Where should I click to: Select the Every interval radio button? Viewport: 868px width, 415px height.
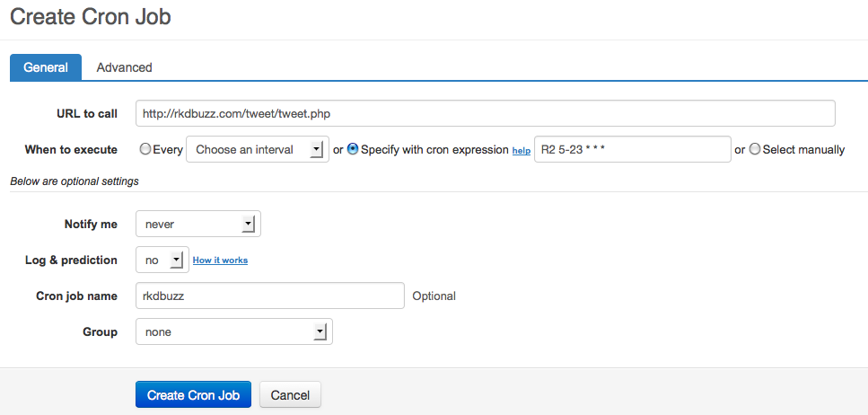coord(145,149)
